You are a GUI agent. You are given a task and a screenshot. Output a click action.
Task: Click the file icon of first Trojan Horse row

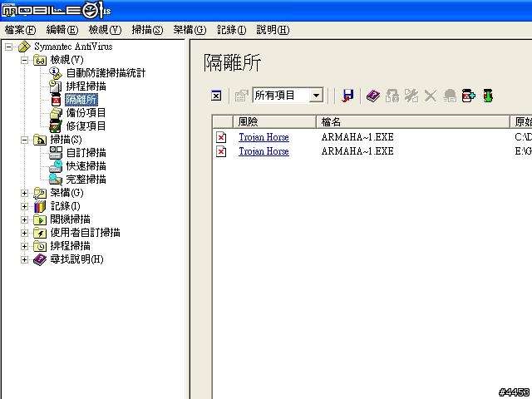click(221, 137)
